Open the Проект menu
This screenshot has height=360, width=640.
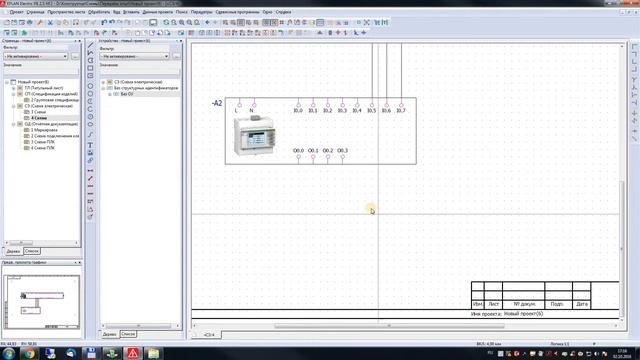[x=16, y=12]
